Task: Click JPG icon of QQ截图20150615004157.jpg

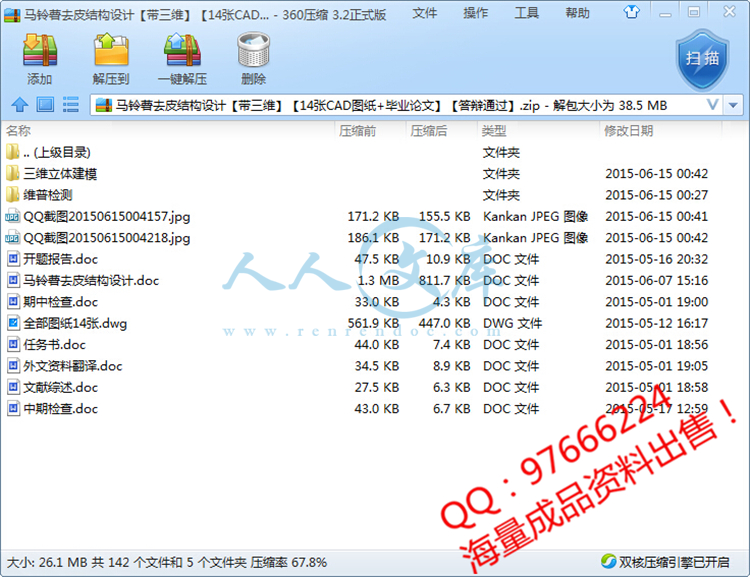Action: tap(13, 216)
